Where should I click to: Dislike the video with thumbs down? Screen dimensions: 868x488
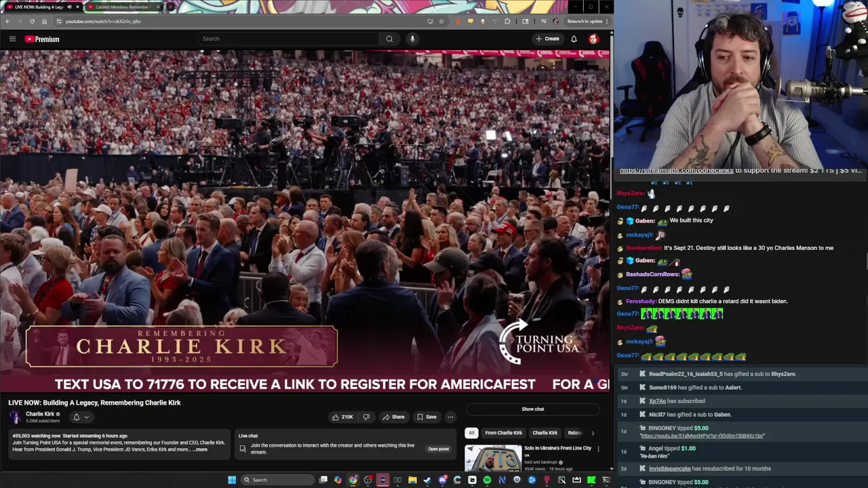[x=366, y=417]
